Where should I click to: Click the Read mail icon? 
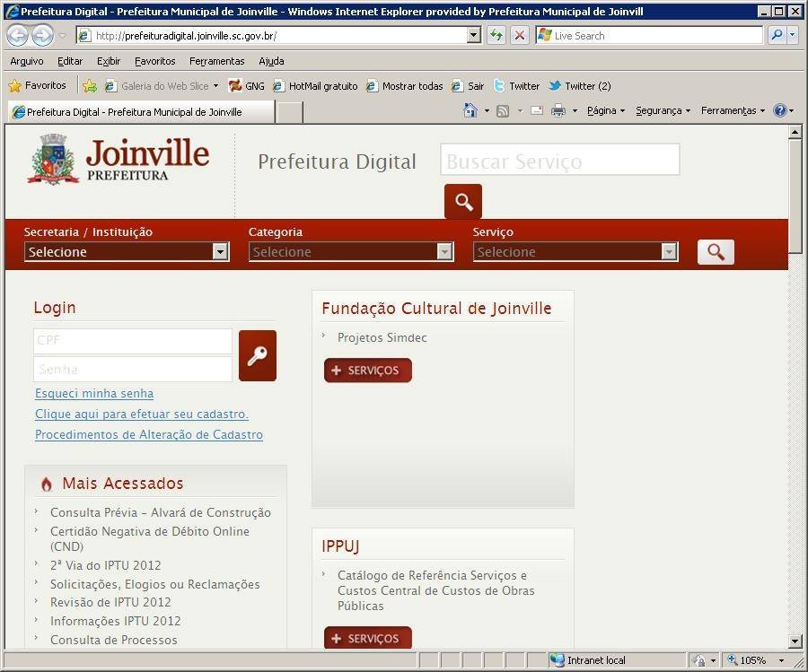537,110
